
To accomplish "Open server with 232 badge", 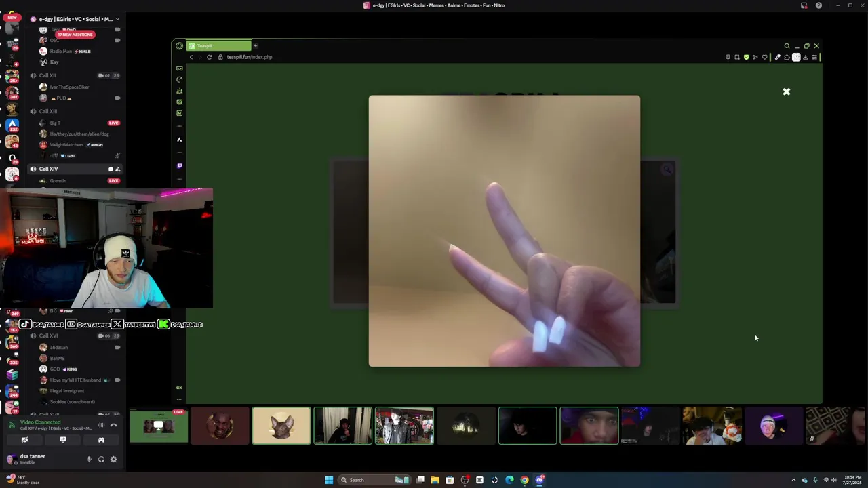I will [12, 125].
